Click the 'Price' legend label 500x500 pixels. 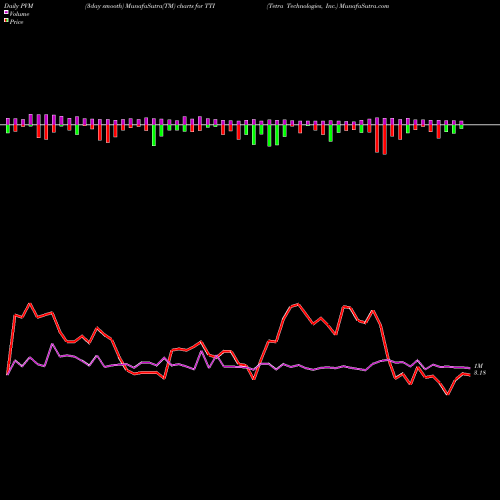16,22
